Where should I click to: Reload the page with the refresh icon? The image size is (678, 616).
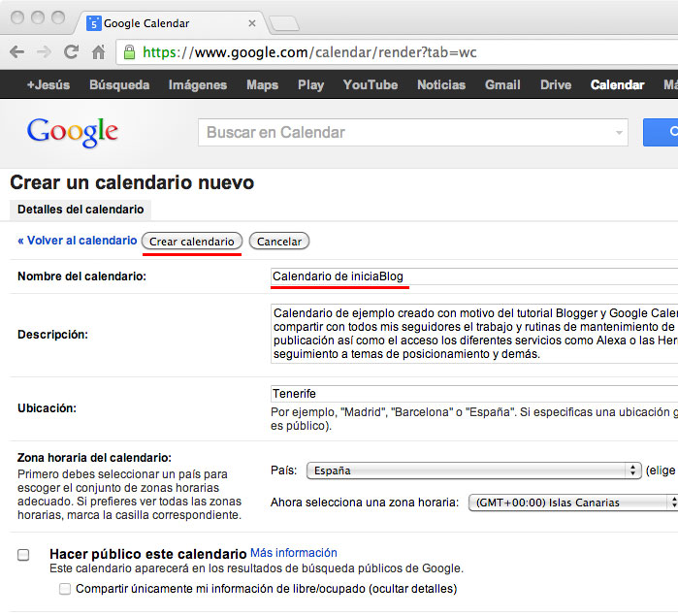[71, 52]
